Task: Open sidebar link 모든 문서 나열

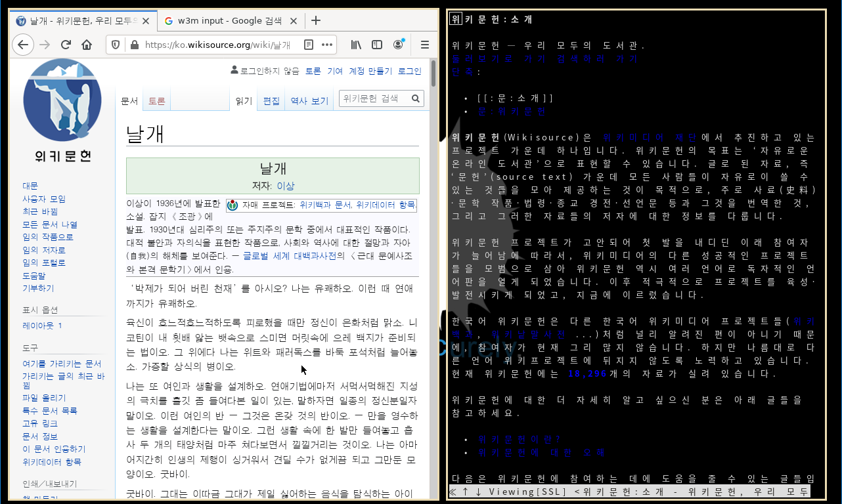Action: [50, 224]
